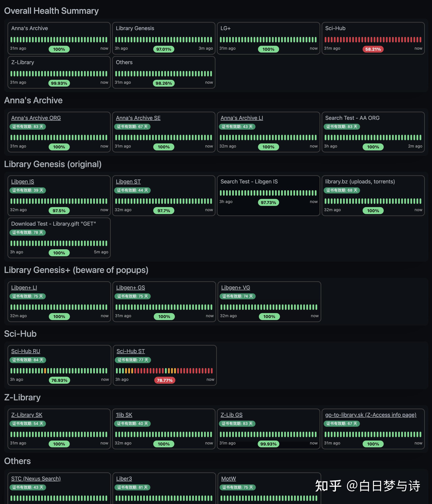
Task: Open the MotW link
Action: click(229, 479)
